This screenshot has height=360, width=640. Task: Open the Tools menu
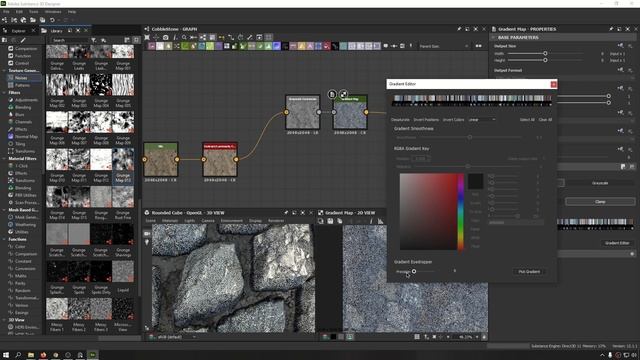33,12
